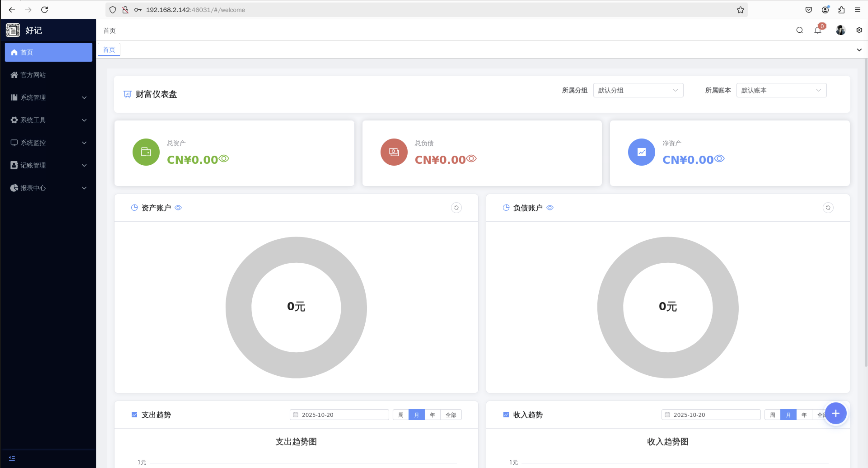Open system settings gear in header
Viewport: 868px width, 468px height.
(859, 30)
